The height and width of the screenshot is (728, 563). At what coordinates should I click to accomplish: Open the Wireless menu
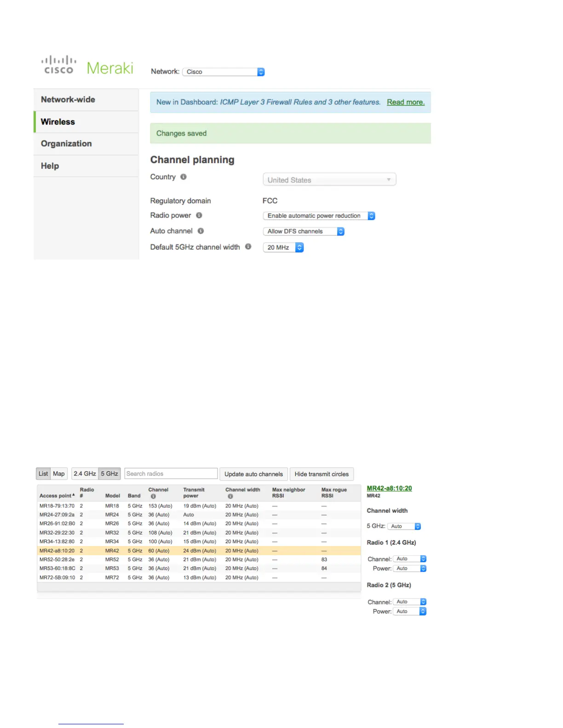[x=86, y=122]
